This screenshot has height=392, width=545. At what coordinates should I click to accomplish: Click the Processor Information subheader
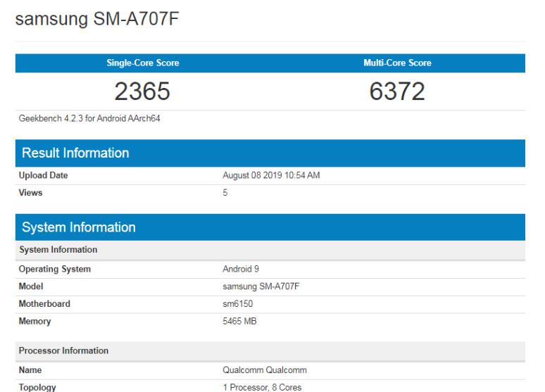click(x=270, y=350)
